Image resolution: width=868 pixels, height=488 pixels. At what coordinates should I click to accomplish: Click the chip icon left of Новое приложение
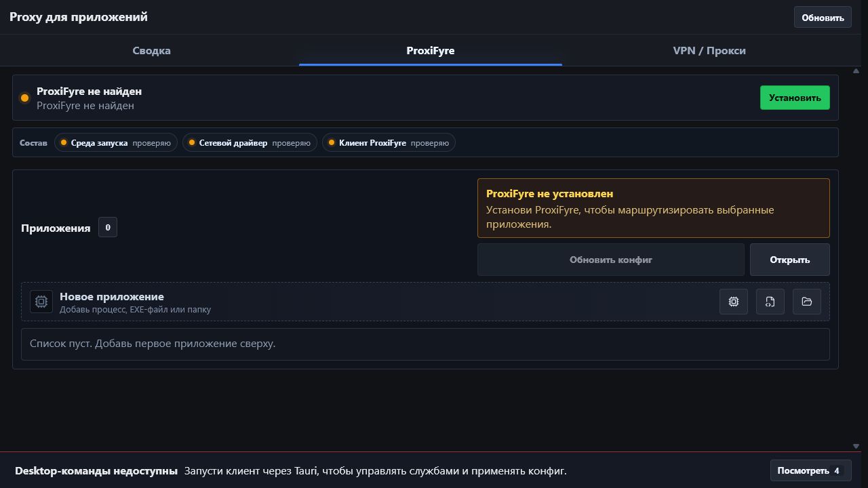41,302
